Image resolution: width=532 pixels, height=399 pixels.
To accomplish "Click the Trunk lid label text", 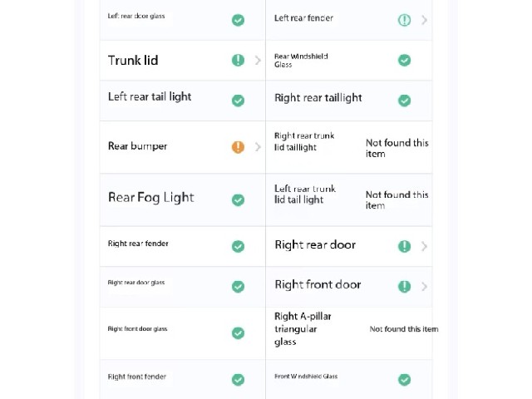I will (133, 61).
